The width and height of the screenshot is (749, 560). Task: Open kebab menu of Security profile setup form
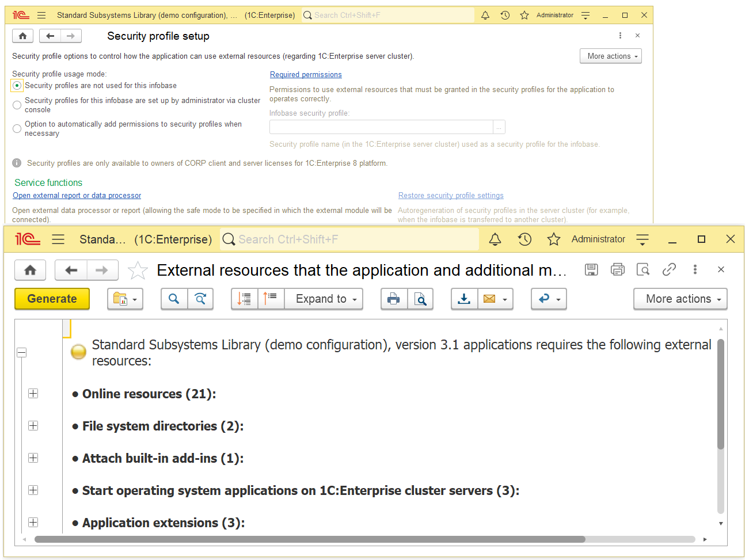pos(620,36)
